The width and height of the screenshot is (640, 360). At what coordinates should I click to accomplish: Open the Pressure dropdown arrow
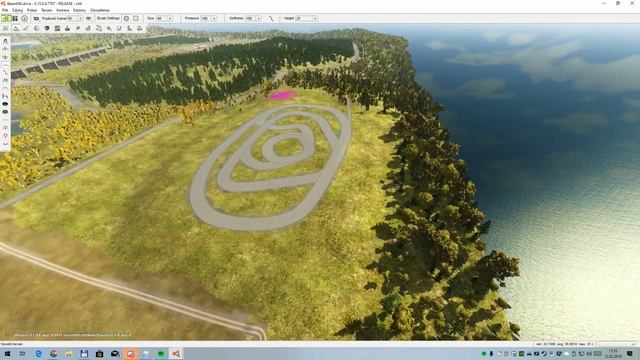pyautogui.click(x=214, y=18)
